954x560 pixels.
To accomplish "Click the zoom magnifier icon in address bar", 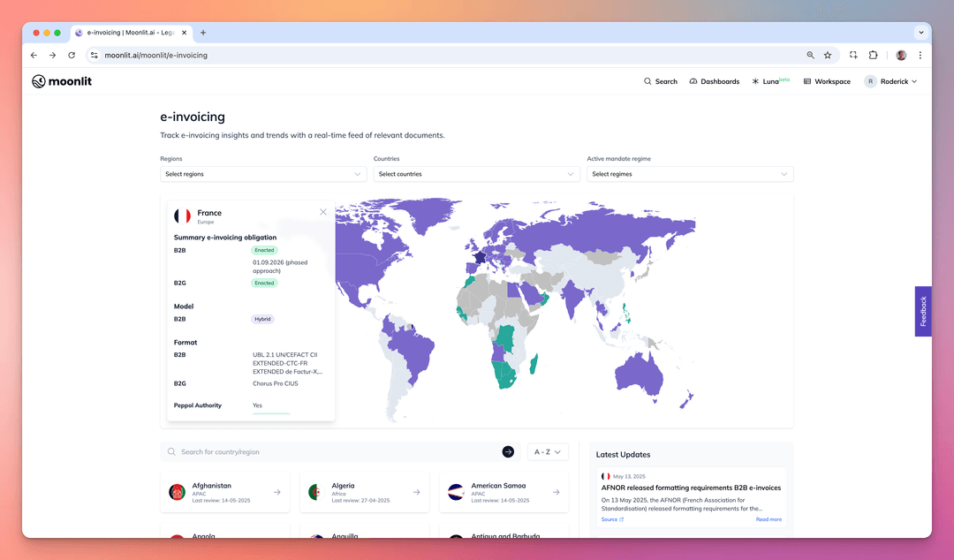I will [x=810, y=55].
